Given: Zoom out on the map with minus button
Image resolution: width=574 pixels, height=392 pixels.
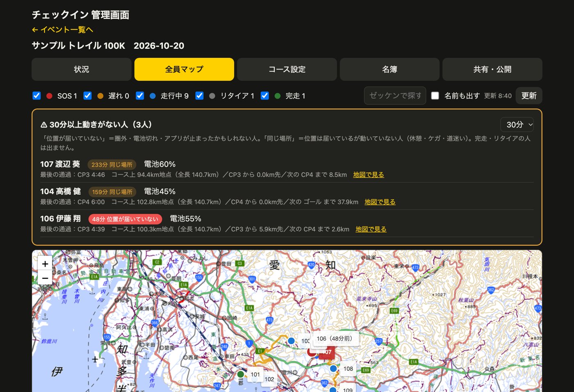Looking at the screenshot, I should (45, 278).
